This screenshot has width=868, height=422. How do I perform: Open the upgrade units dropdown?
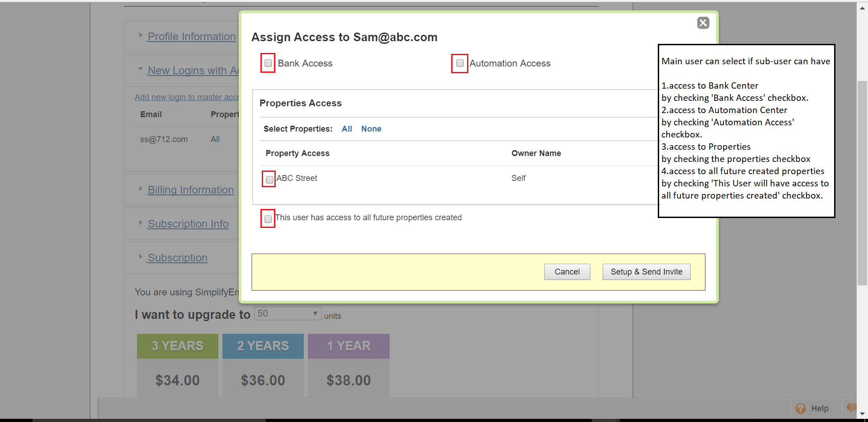tap(288, 313)
